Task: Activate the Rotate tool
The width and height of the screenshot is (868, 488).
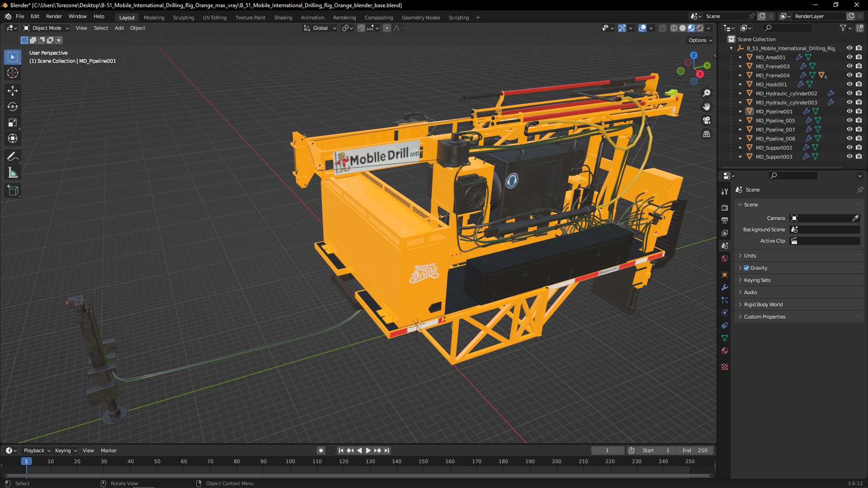Action: coord(13,107)
